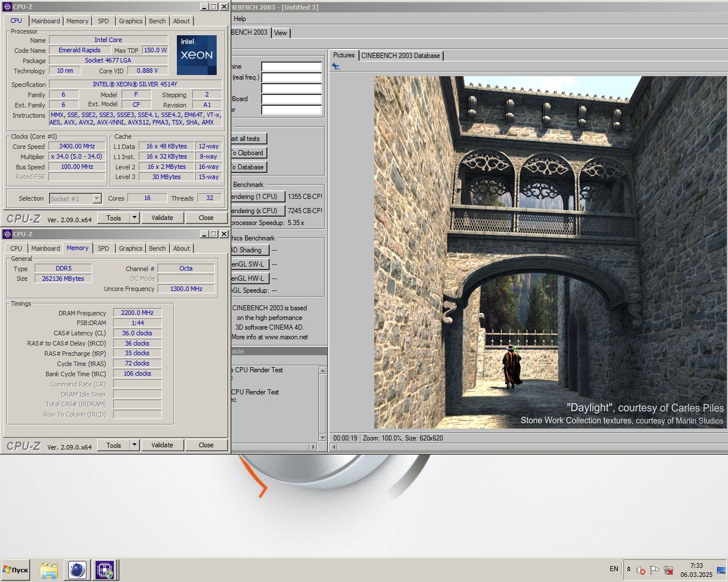This screenshot has height=582, width=728.
Task: Switch to the CPU tab in the lower CPU-Z window
Action: (16, 248)
